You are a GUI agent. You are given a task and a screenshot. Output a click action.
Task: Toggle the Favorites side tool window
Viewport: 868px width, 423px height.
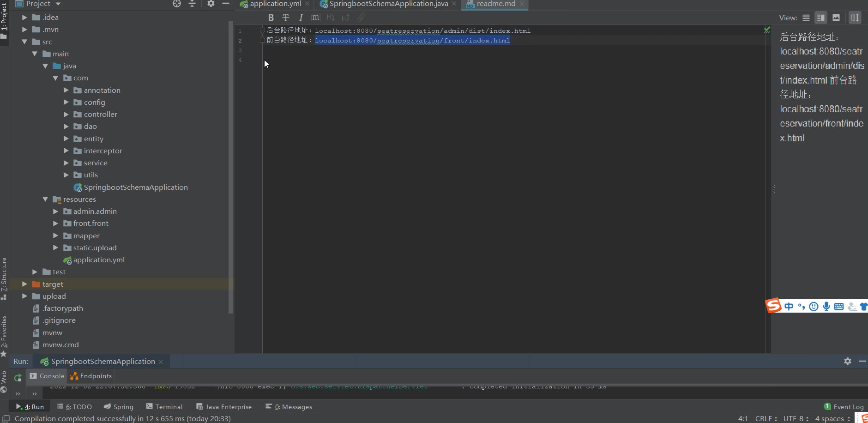4,335
